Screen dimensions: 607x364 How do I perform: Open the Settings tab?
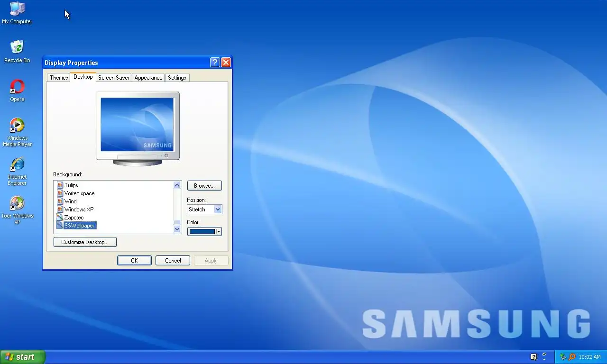click(177, 78)
